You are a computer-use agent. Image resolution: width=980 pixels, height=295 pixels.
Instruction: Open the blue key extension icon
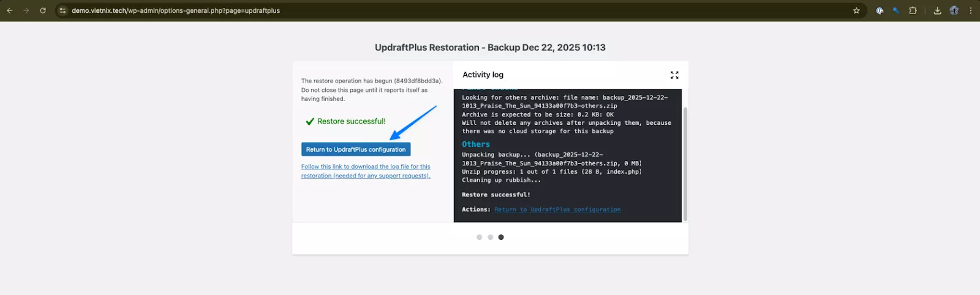pos(895,10)
